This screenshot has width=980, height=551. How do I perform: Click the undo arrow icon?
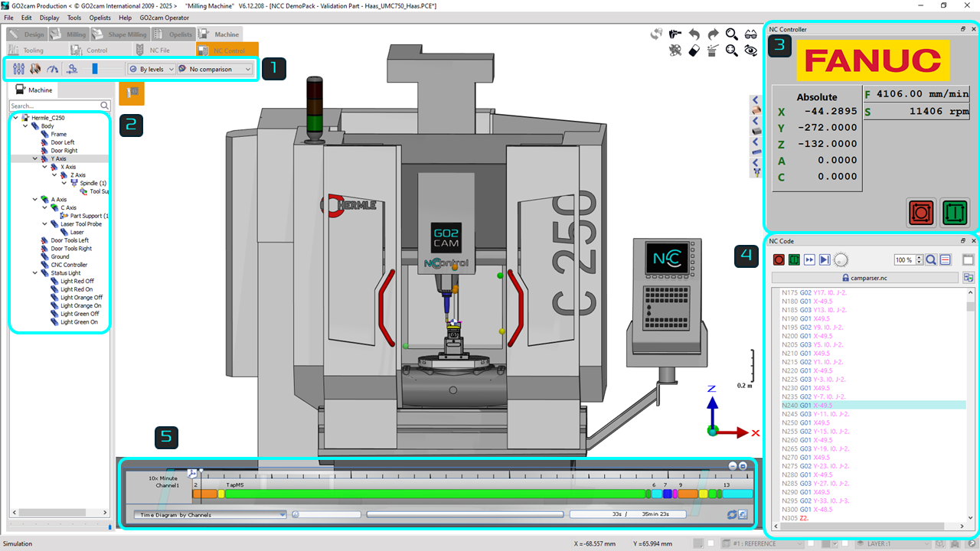694,34
